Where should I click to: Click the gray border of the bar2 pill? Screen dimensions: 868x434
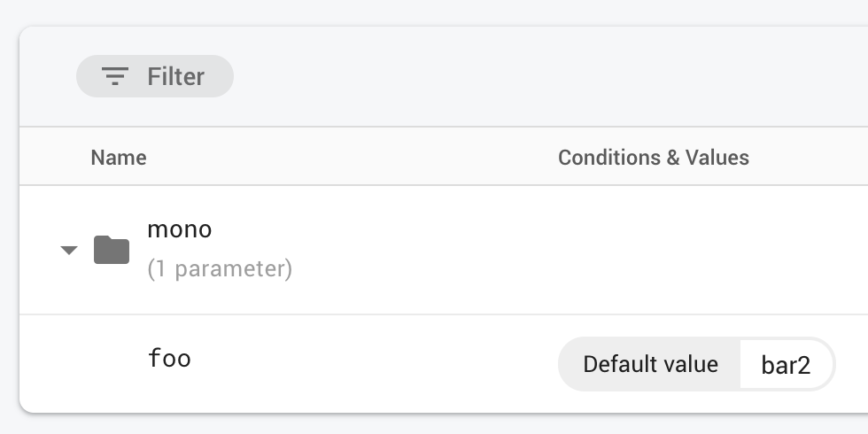[x=834, y=364]
